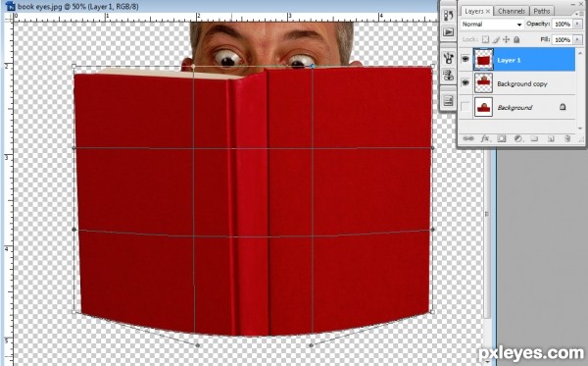Toggle lock transparent pixels
The height and width of the screenshot is (366, 588).
(485, 39)
